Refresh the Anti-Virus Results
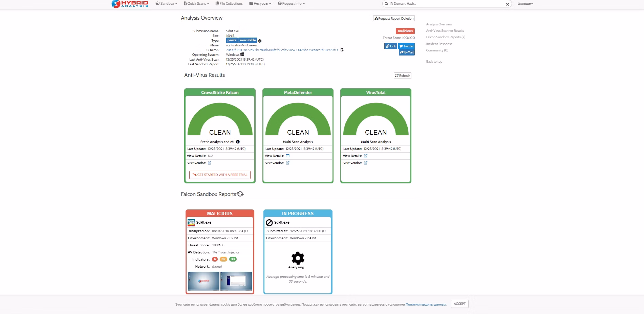The height and width of the screenshot is (314, 644). coord(403,76)
